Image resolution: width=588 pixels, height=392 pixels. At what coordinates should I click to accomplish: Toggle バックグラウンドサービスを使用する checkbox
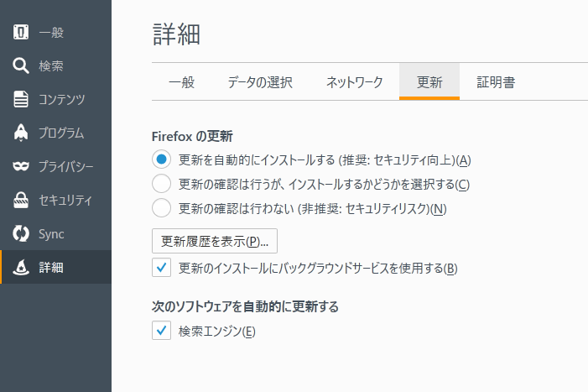point(162,268)
